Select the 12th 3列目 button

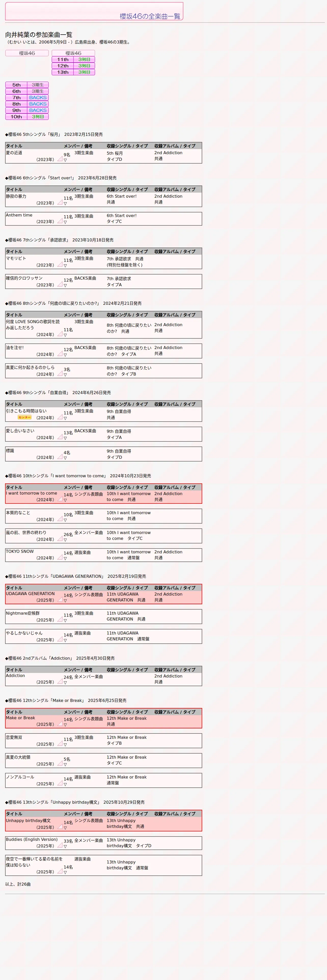(73, 66)
